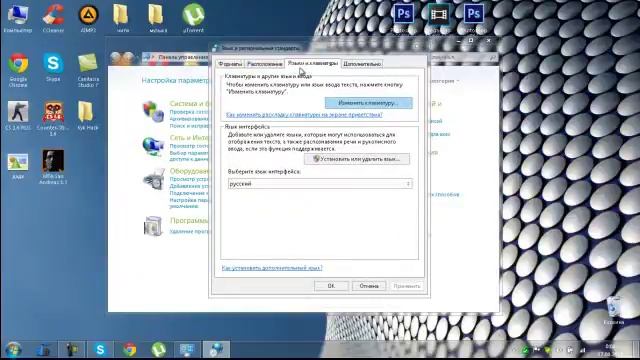This screenshot has height=360, width=640.
Task: Launch GTA San Andreas desktop shortcut
Action: [53, 167]
